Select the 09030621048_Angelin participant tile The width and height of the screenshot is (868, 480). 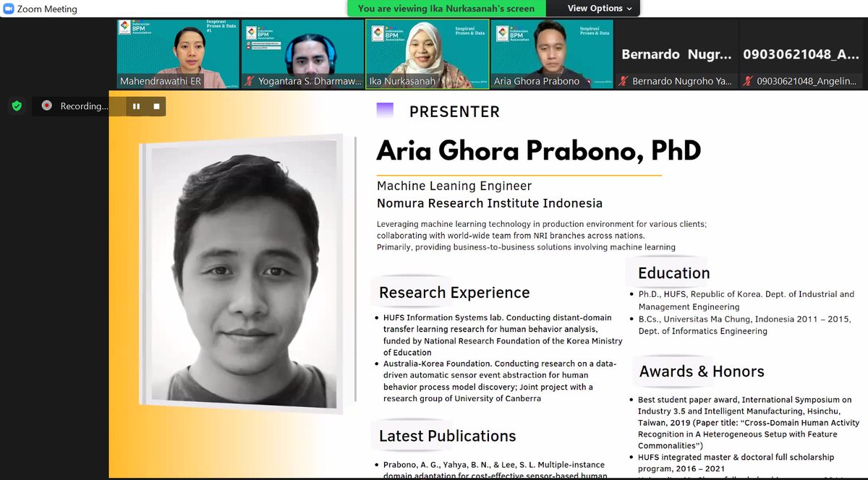click(x=800, y=54)
